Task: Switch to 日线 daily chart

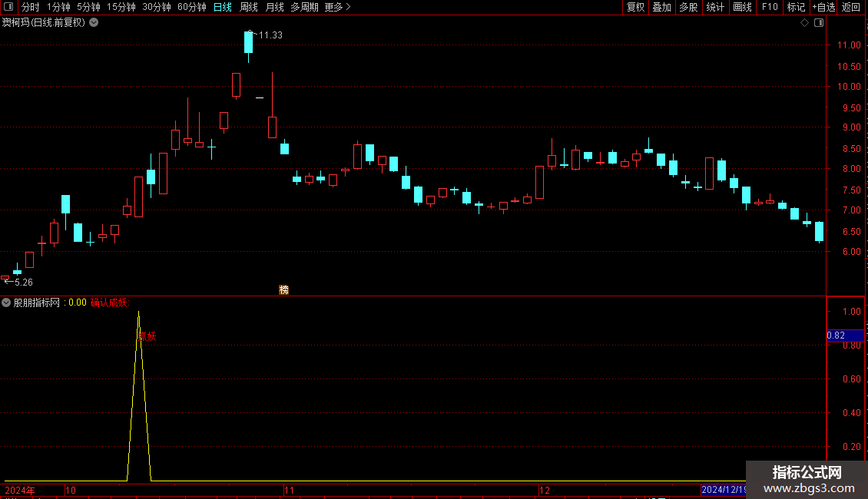Action: [223, 7]
